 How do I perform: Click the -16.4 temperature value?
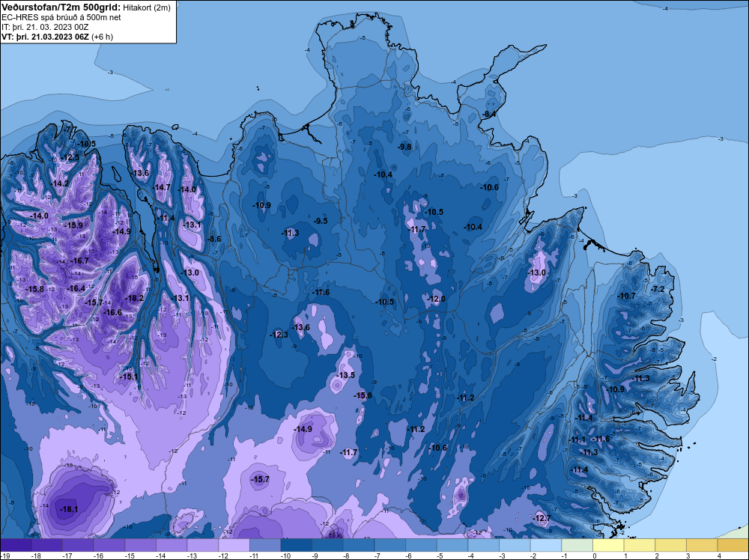click(x=76, y=288)
